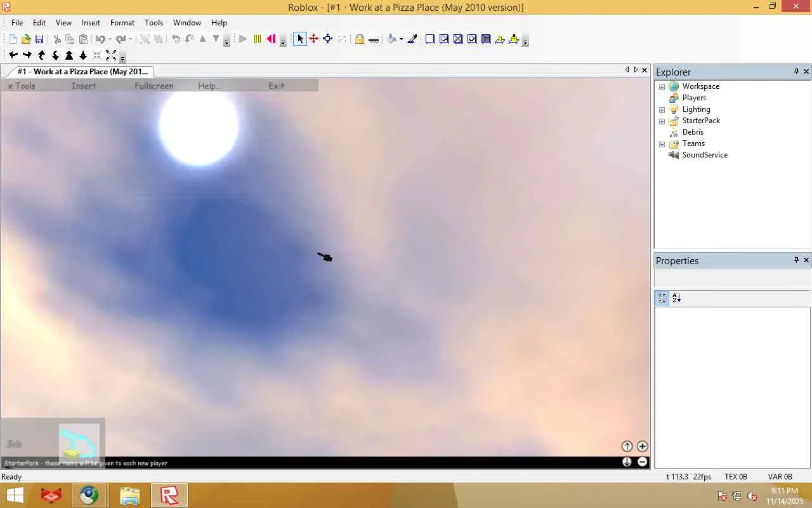Tilt camera down with the curved down arrow

click(x=55, y=56)
